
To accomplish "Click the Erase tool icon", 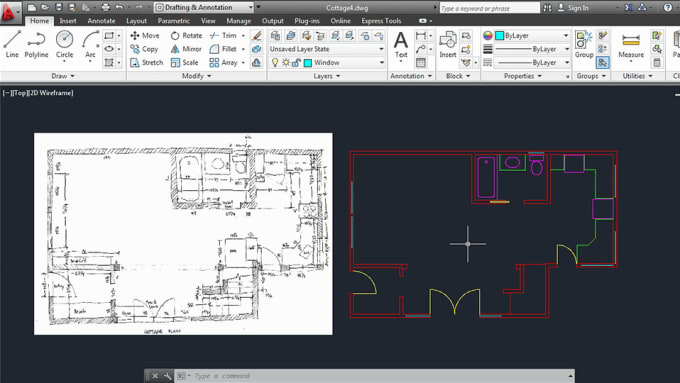I will [x=257, y=36].
